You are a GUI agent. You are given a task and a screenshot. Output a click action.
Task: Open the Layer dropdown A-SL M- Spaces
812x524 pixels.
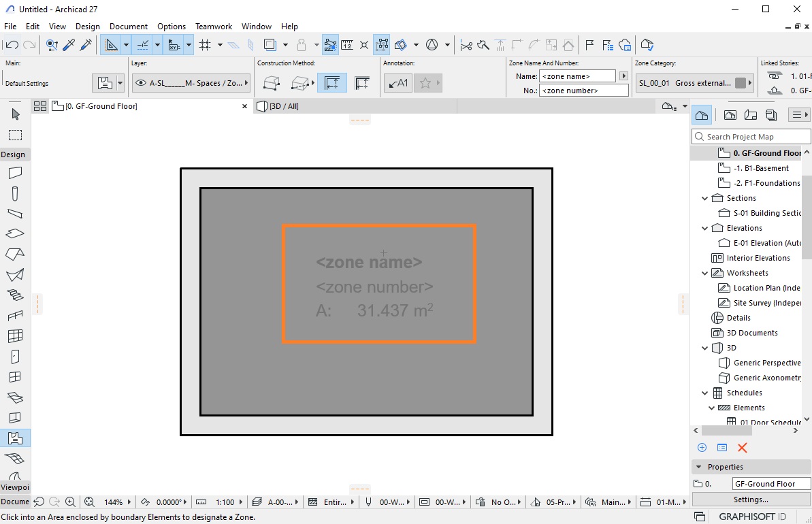[191, 83]
